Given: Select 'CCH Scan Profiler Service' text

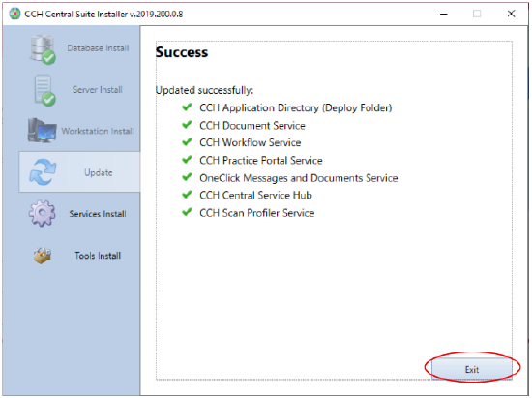Looking at the screenshot, I should [x=257, y=213].
